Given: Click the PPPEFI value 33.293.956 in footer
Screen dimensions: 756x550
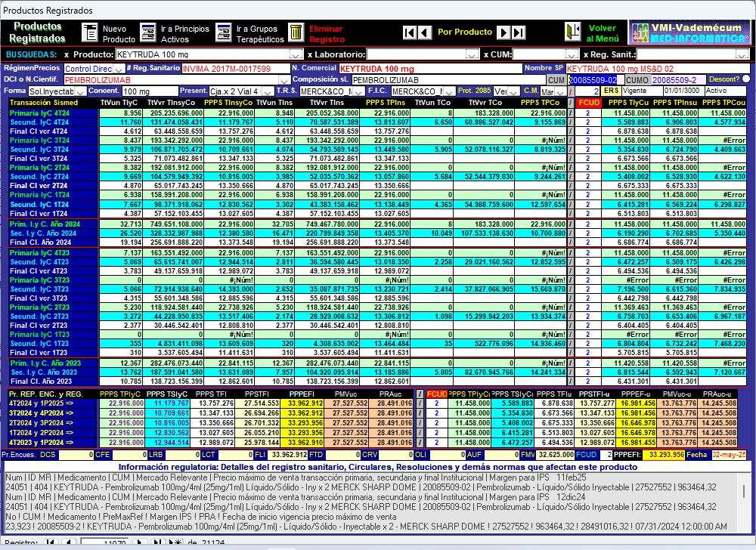Looking at the screenshot, I should [x=662, y=455].
